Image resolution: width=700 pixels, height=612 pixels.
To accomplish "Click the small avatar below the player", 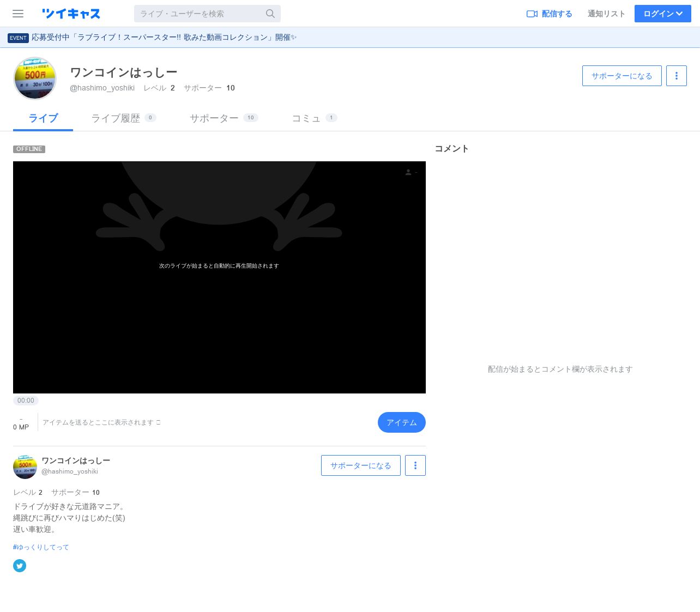I will pos(25,467).
